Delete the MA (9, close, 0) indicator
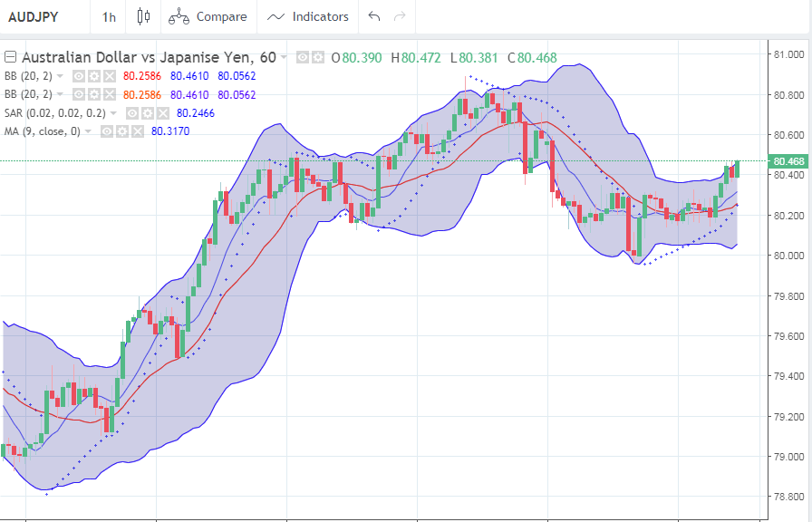Viewport: 812px width, 522px height. [136, 131]
